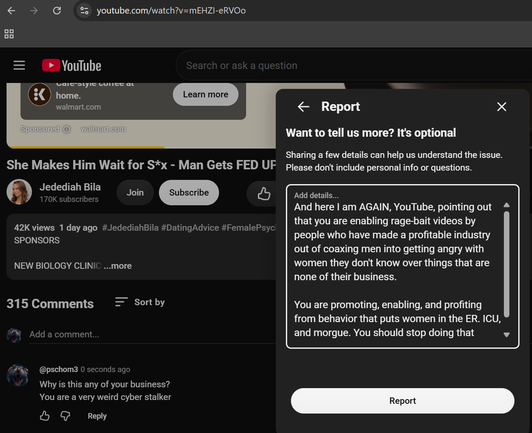Go back in Report dialog
The width and height of the screenshot is (532, 433).
pyautogui.click(x=303, y=107)
